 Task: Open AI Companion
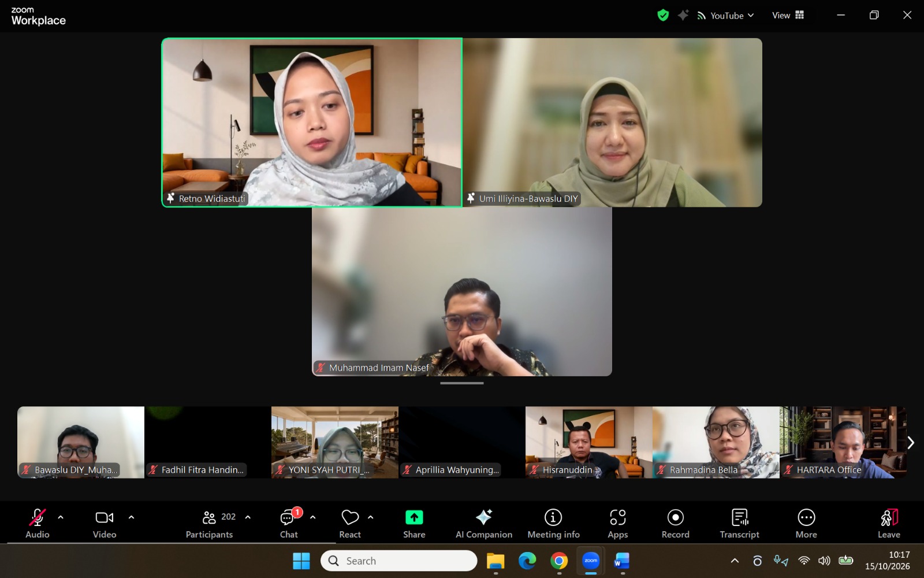pos(484,523)
